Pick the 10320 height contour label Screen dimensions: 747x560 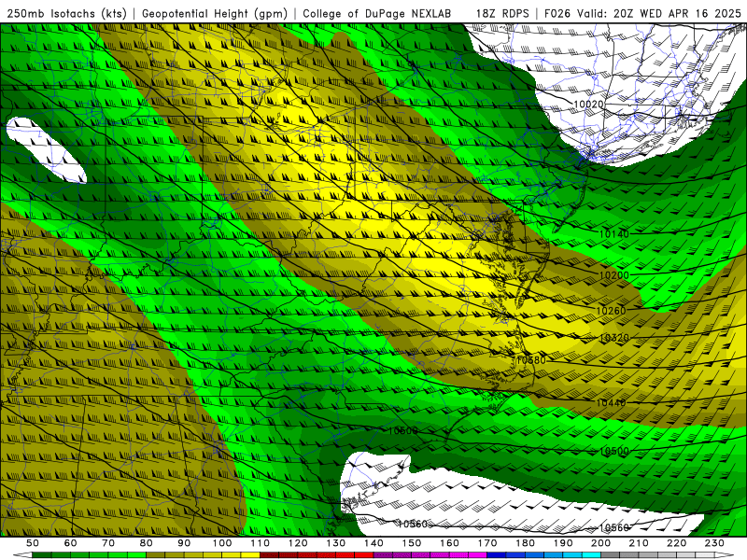614,338
